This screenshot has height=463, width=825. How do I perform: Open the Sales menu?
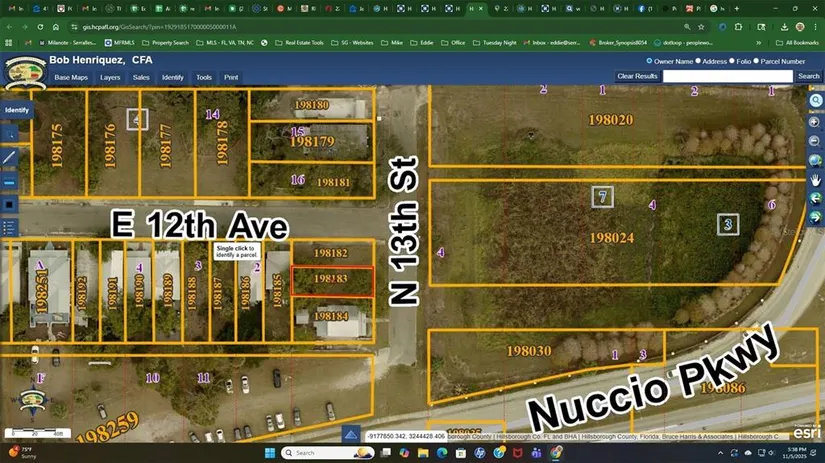(141, 77)
